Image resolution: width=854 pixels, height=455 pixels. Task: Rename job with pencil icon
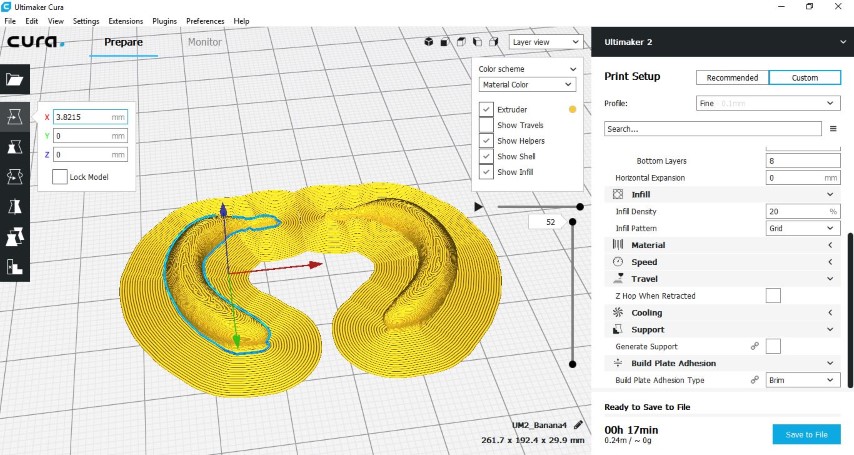(578, 424)
